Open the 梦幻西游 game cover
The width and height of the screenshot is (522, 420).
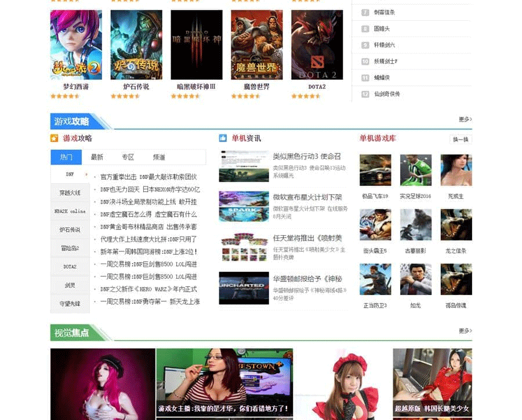pyautogui.click(x=76, y=45)
